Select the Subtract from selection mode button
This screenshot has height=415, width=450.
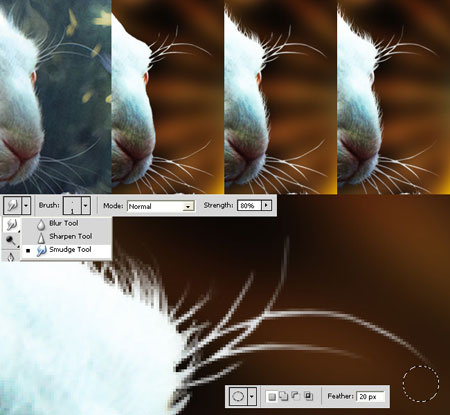[x=296, y=396]
